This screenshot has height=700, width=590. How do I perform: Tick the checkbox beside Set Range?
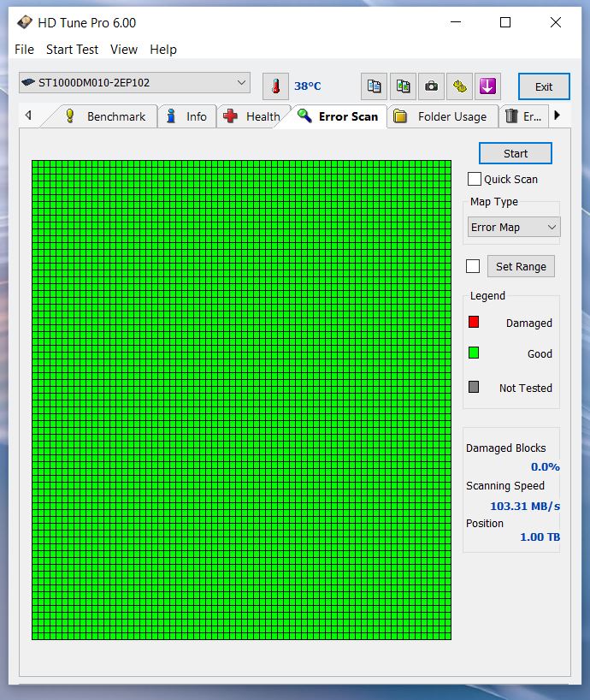click(x=473, y=266)
